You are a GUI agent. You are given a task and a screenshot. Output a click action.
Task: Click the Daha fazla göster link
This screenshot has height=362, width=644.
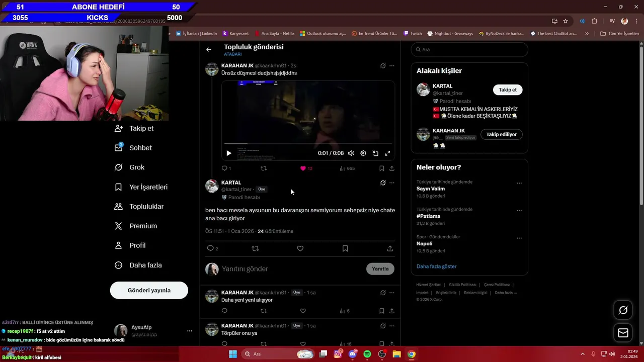click(x=437, y=266)
